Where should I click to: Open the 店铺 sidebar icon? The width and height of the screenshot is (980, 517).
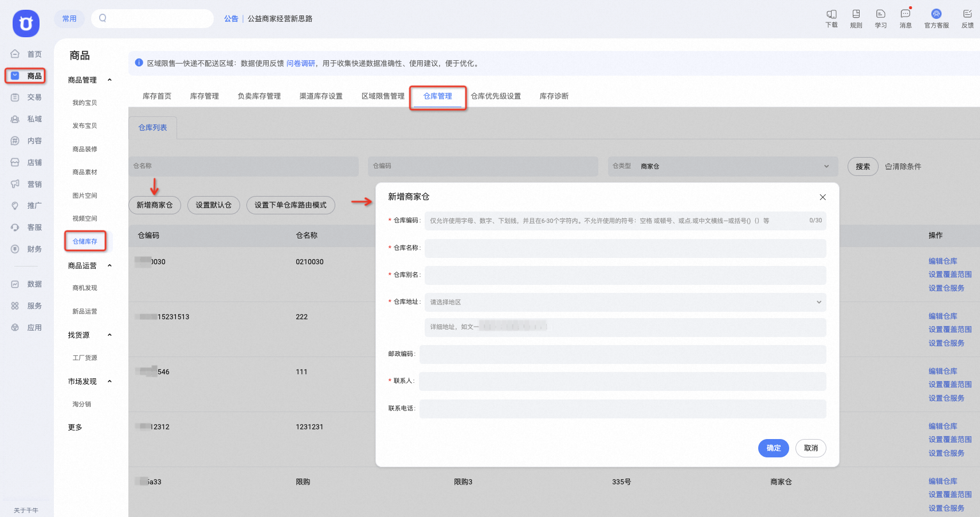tap(15, 162)
